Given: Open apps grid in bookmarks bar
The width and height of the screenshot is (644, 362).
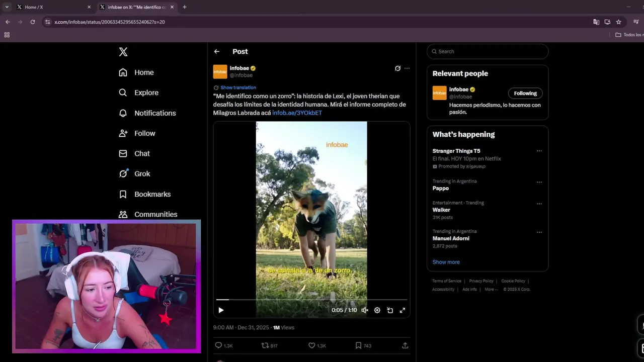Looking at the screenshot, I should (x=7, y=35).
